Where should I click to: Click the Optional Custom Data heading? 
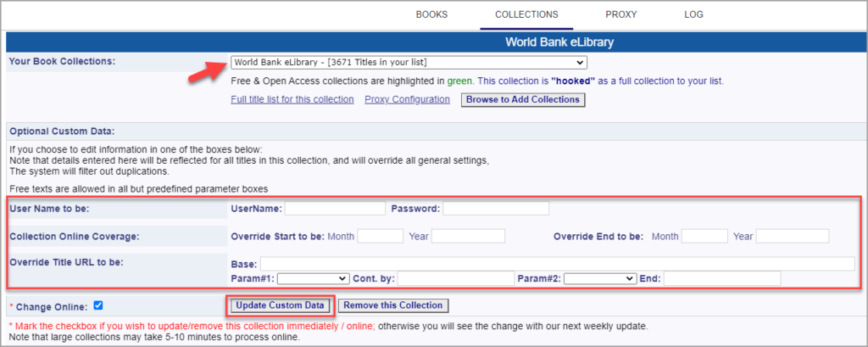coord(61,132)
